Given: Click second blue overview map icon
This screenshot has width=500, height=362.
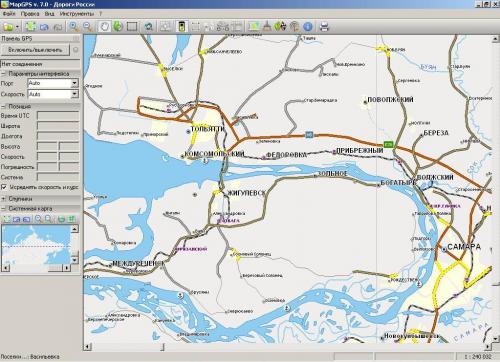Looking at the screenshot, I should (x=16, y=219).
